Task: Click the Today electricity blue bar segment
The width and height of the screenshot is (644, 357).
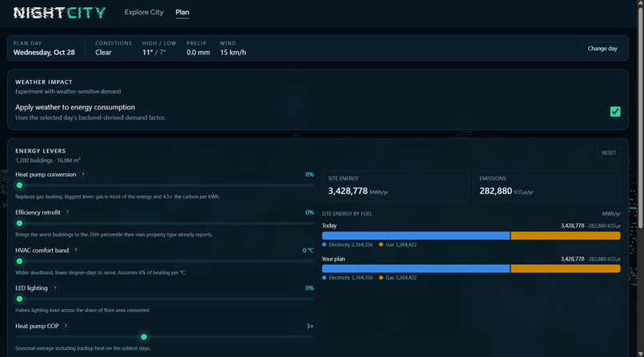Action: click(415, 236)
